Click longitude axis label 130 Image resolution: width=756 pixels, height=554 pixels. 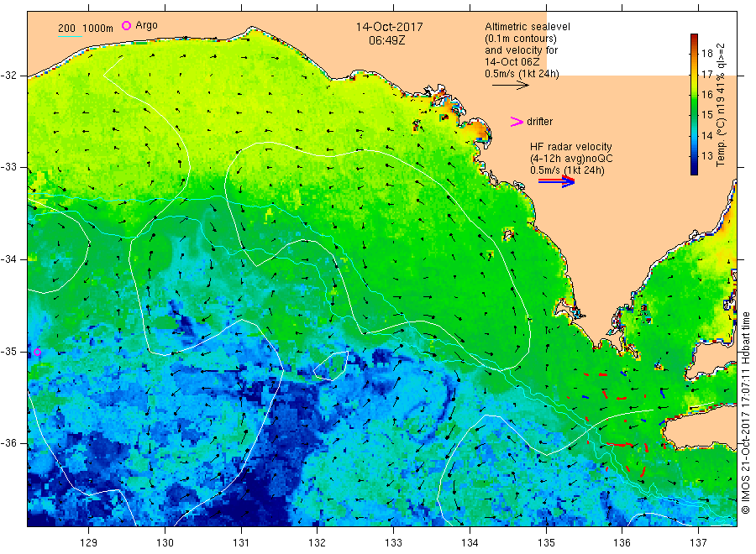[x=165, y=542]
